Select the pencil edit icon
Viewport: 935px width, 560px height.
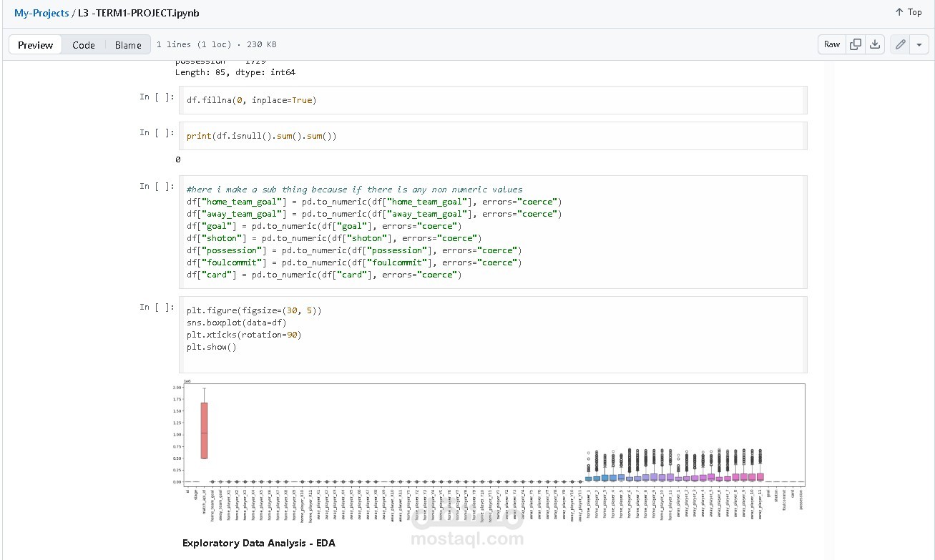[900, 44]
